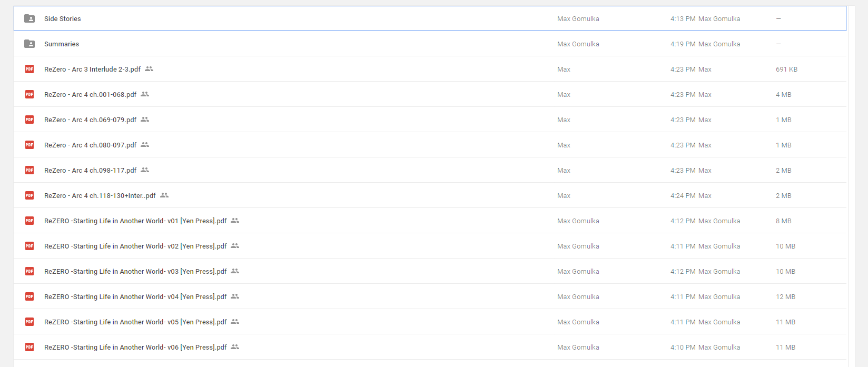The width and height of the screenshot is (868, 367).
Task: Click the PDF icon for Yen Press v05
Action: (29, 322)
